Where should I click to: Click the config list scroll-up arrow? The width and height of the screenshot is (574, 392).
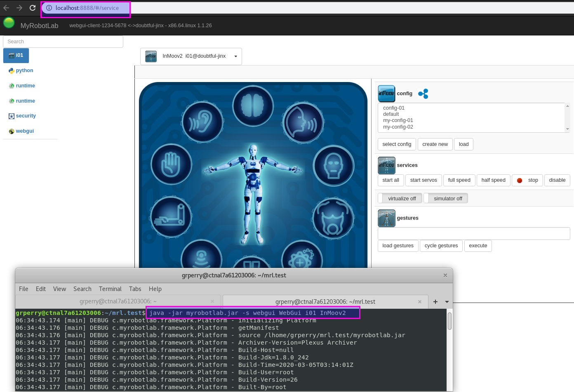tap(567, 106)
